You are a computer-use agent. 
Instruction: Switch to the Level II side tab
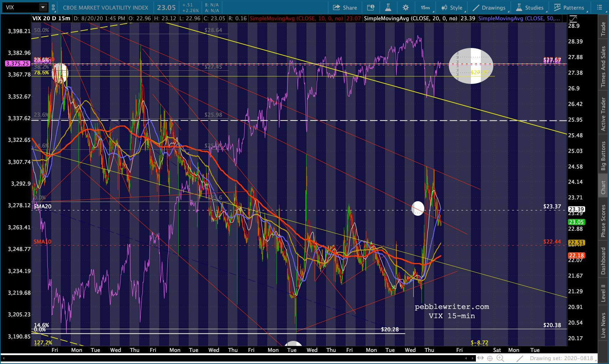coord(603,293)
